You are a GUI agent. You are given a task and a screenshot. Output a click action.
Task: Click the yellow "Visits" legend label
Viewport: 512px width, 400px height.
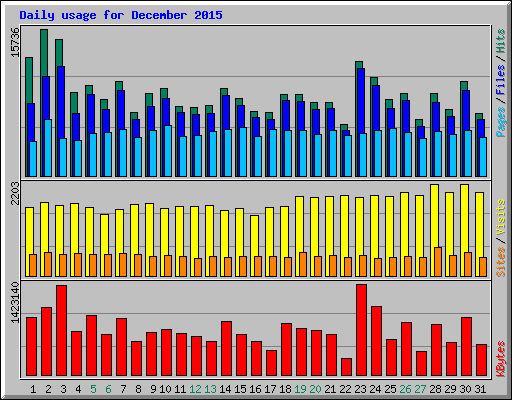[501, 217]
